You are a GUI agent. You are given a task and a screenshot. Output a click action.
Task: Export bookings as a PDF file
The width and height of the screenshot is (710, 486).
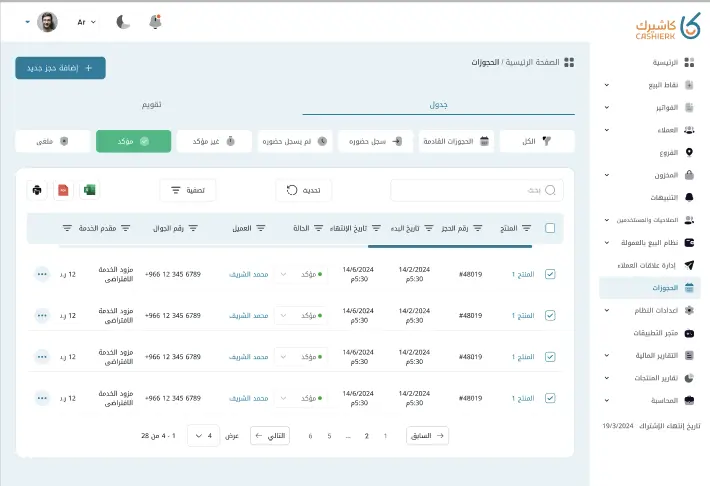point(63,190)
